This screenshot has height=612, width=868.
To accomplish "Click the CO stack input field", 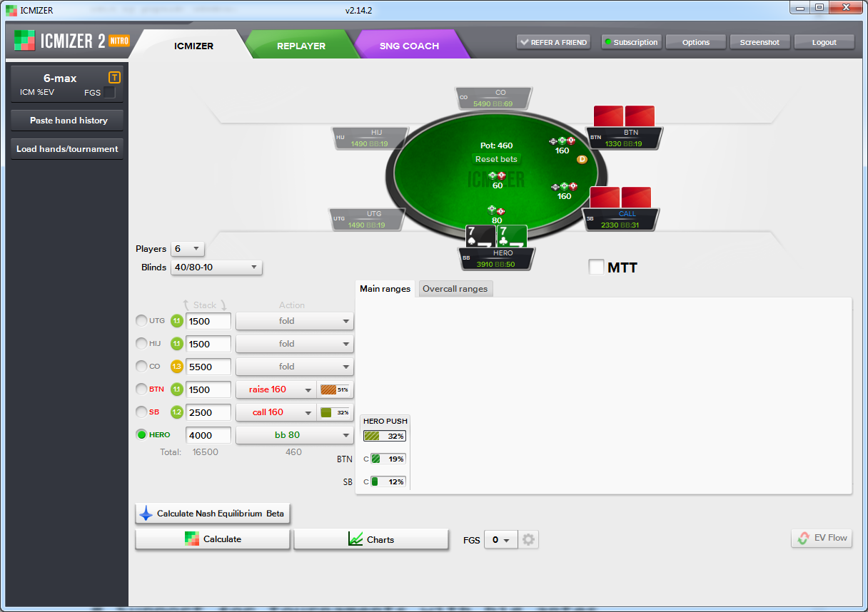I will (x=208, y=367).
